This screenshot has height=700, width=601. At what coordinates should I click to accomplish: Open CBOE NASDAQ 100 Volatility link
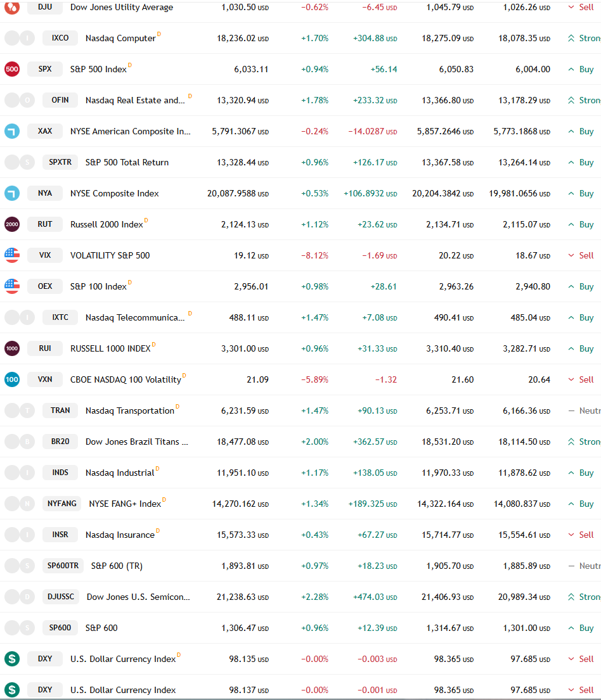pos(126,379)
